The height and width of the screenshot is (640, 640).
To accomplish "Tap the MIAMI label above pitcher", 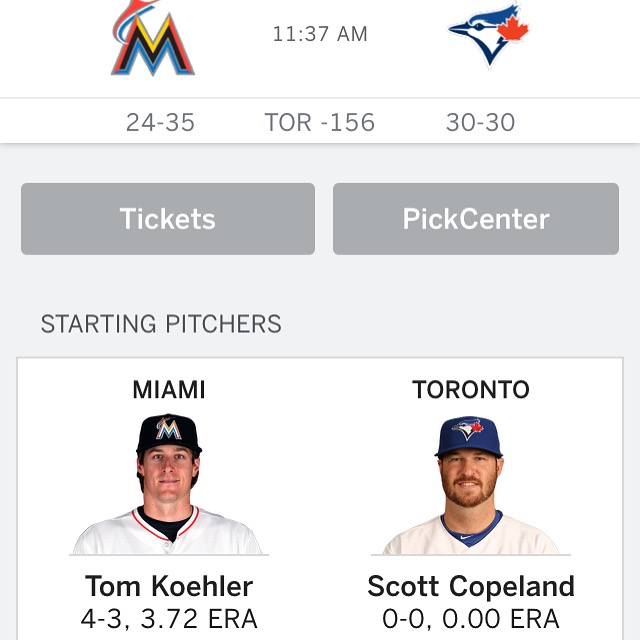I will (x=169, y=390).
